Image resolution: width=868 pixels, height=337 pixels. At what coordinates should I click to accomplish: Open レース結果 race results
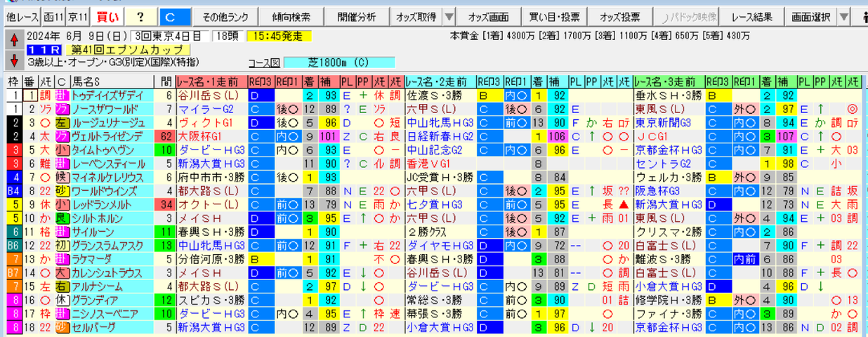751,16
